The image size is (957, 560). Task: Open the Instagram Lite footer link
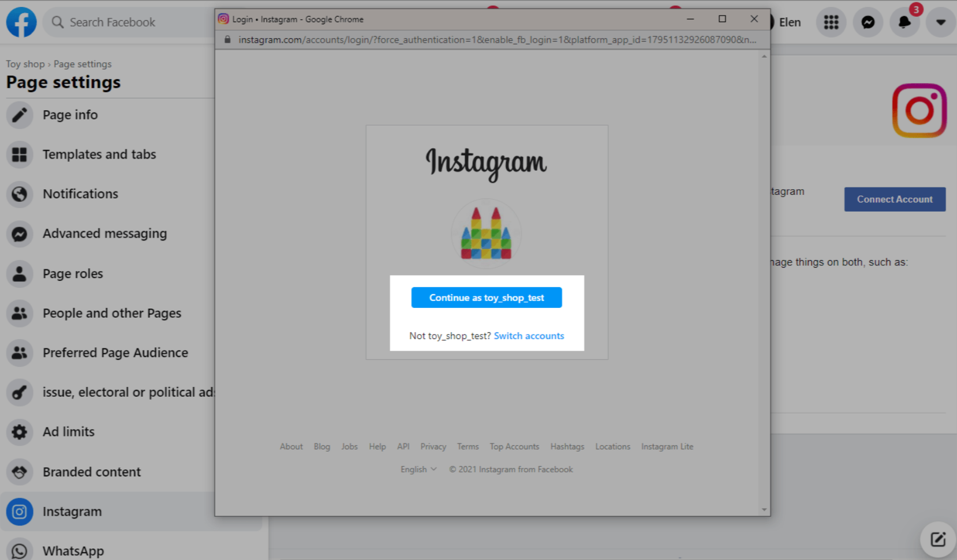[x=667, y=446]
